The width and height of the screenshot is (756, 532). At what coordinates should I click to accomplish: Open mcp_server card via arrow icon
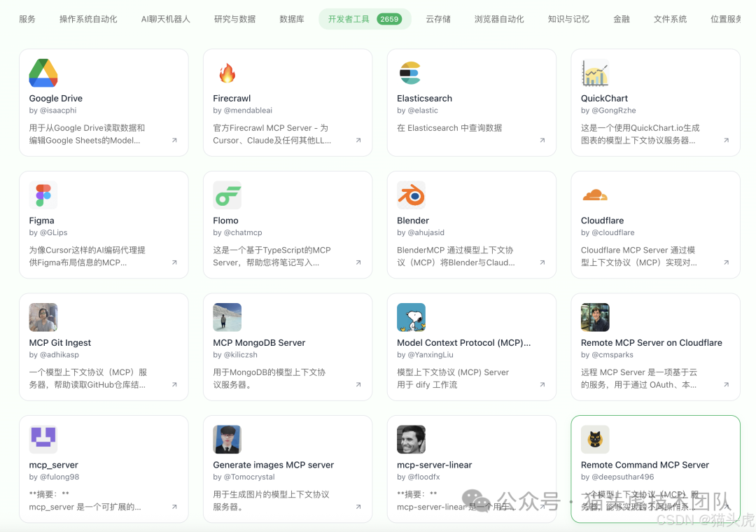174,507
